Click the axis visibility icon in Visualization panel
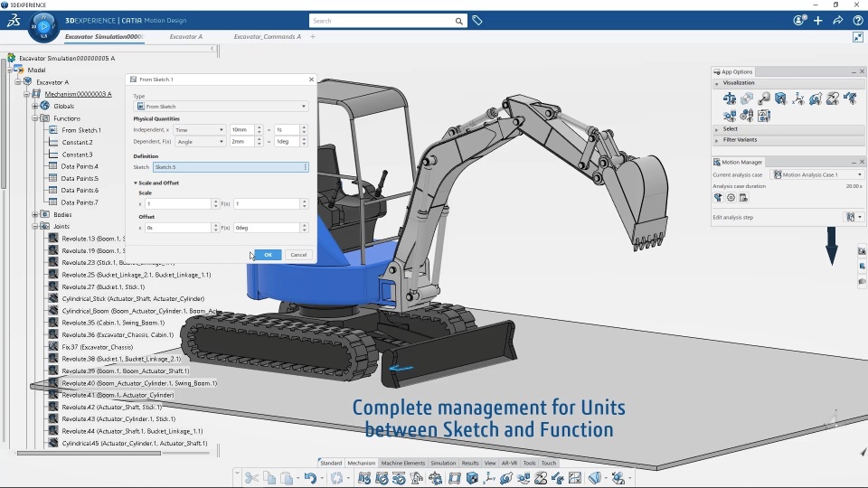Image resolution: width=868 pixels, height=488 pixels. [x=797, y=99]
